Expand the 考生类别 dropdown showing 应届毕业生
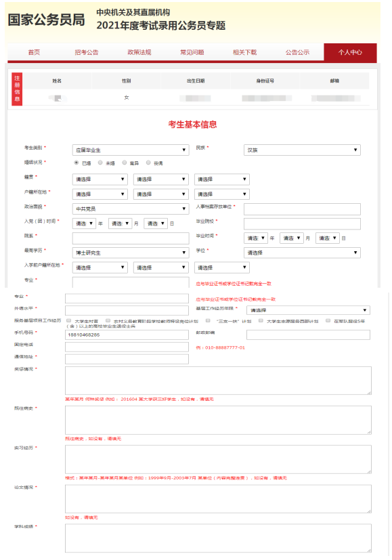 pyautogui.click(x=130, y=150)
